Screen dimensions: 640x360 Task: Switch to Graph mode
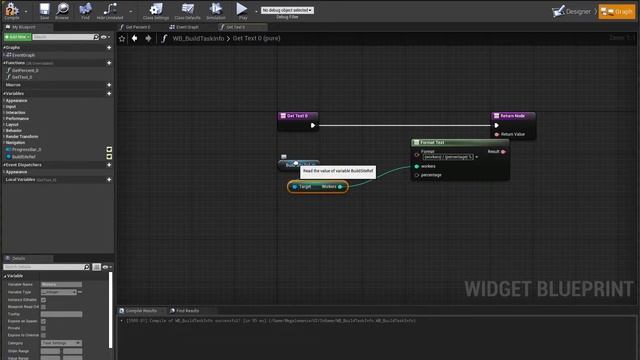click(617, 11)
